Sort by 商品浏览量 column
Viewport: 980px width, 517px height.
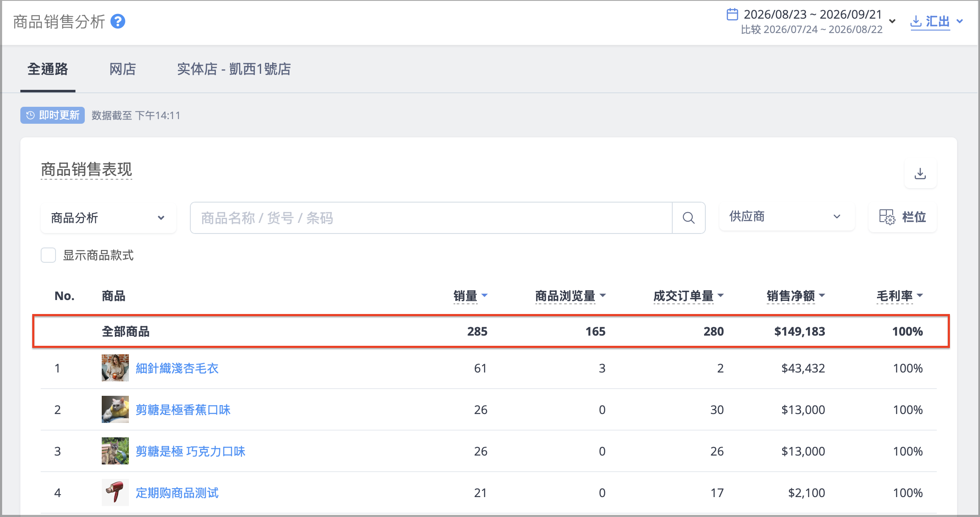click(571, 296)
